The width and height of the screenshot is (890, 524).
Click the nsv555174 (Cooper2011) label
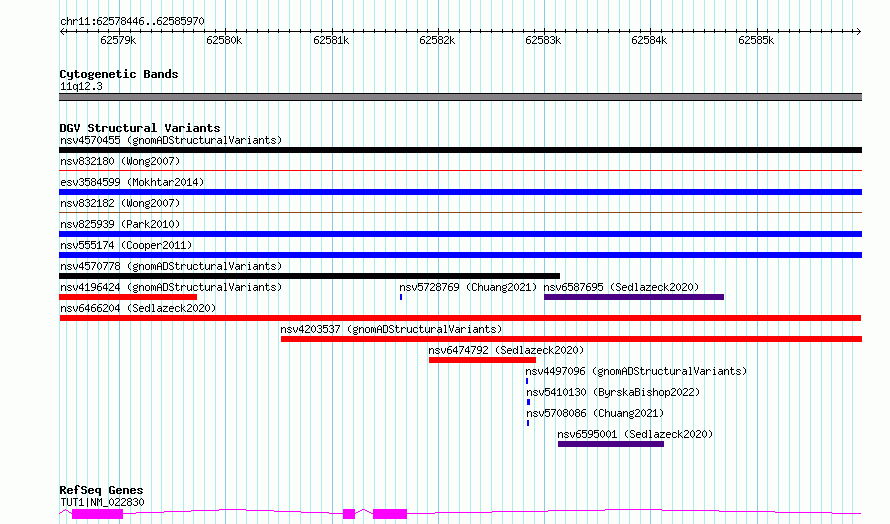point(126,245)
